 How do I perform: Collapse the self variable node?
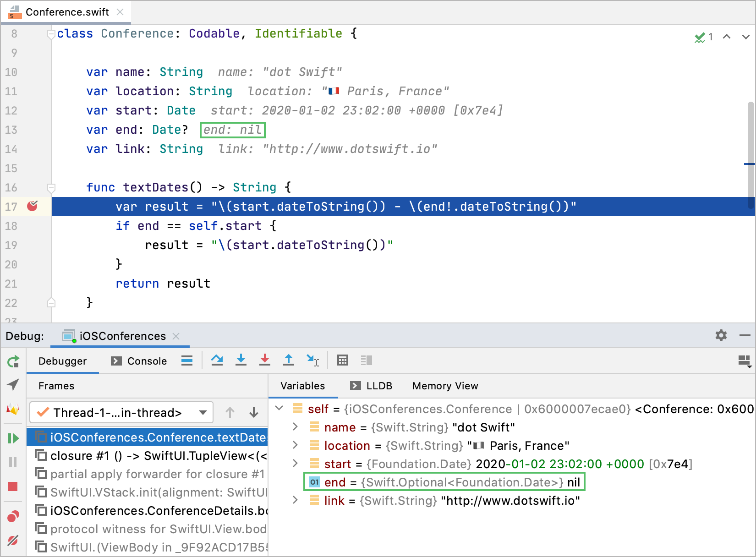click(x=279, y=408)
